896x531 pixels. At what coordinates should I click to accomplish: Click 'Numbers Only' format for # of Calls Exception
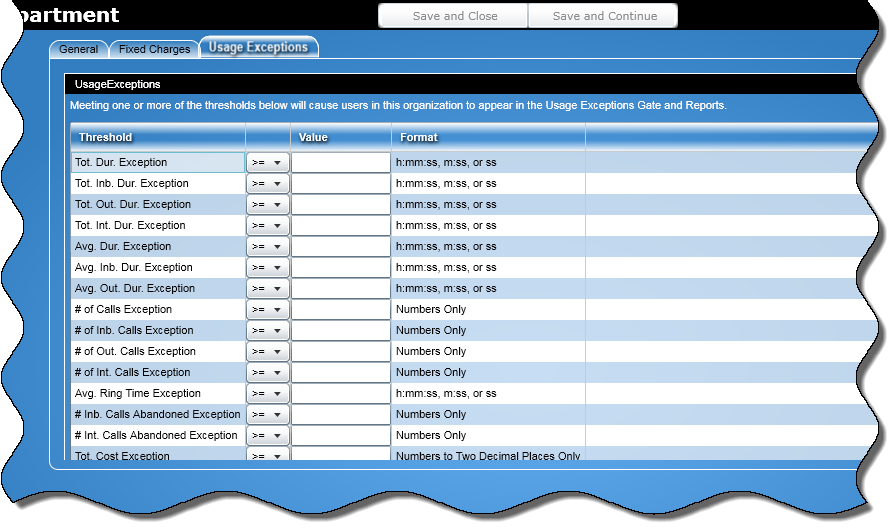431,309
